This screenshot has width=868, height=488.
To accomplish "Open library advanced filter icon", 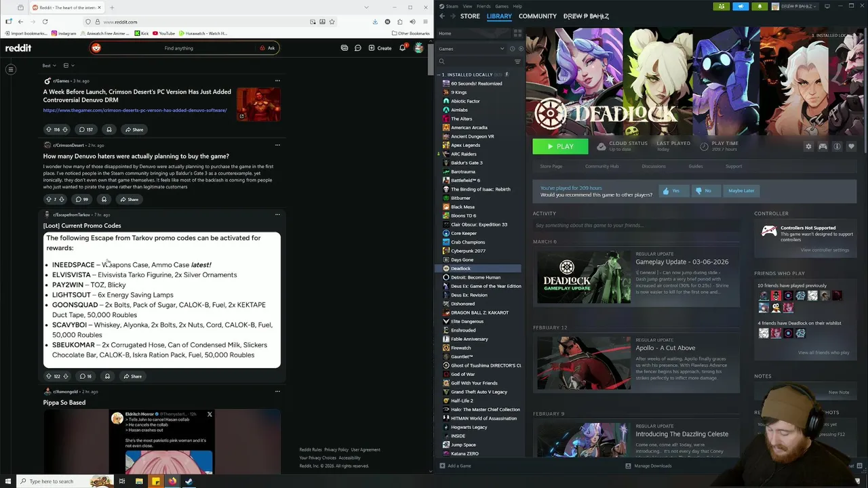I will [517, 62].
